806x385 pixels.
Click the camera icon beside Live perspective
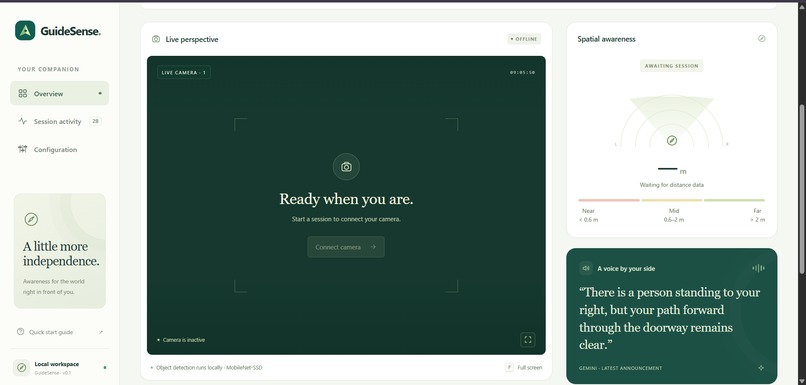tap(156, 39)
